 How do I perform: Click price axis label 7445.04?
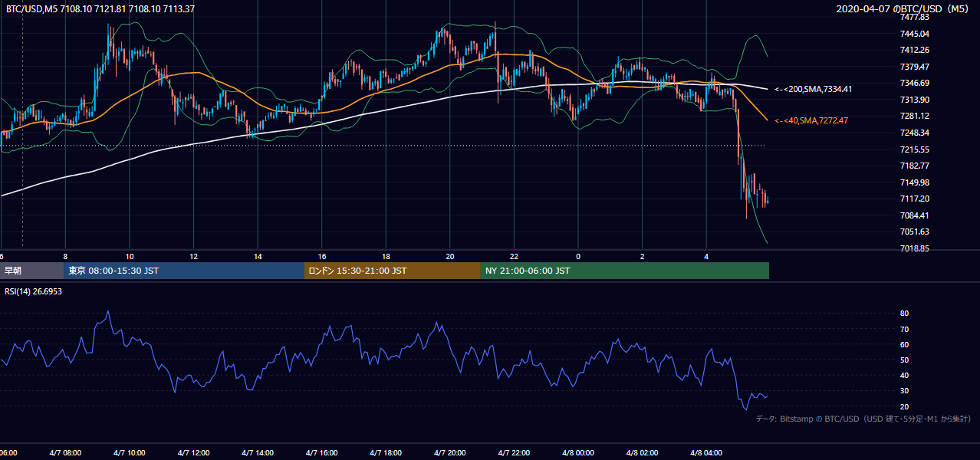coord(915,34)
